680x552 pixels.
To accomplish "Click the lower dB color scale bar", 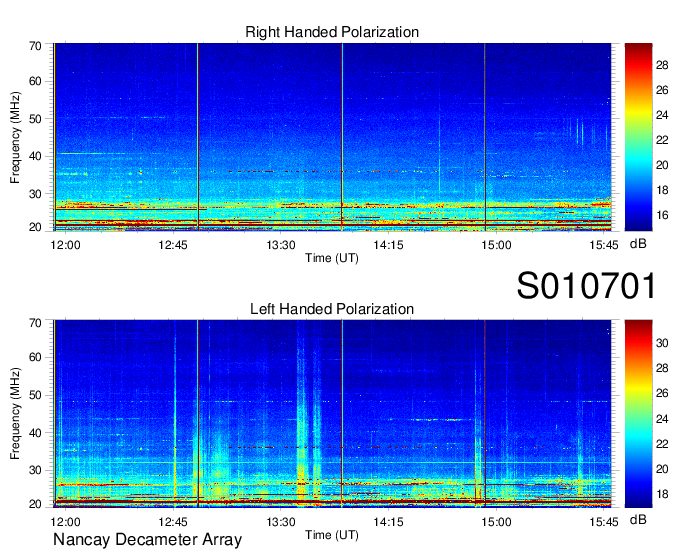I will 638,414.
